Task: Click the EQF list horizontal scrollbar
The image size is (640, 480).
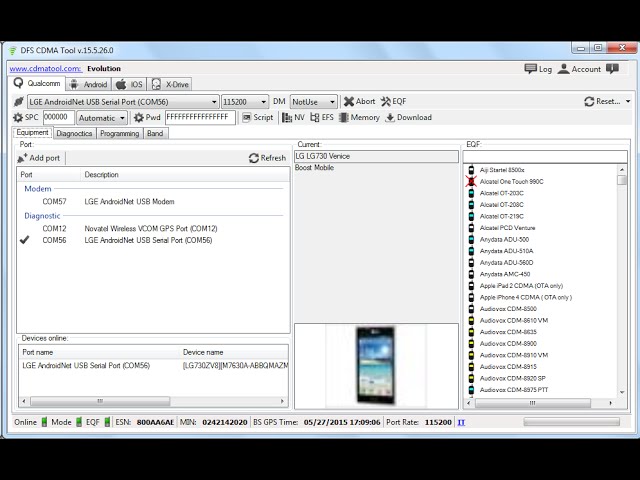Action: [533, 403]
